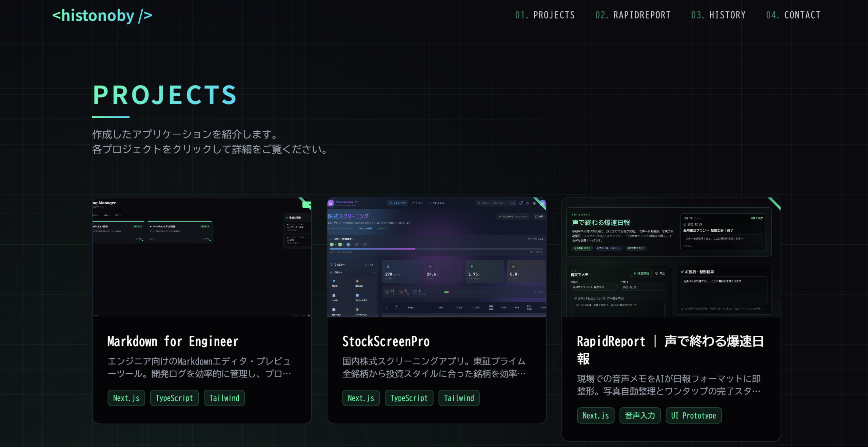Click the Tailwind tag under Markdown for Engineer
This screenshot has height=447, width=868.
pos(224,398)
